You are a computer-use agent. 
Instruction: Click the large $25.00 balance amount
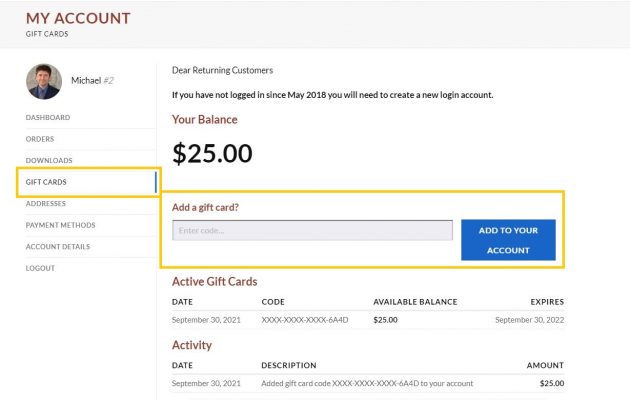[x=212, y=153]
